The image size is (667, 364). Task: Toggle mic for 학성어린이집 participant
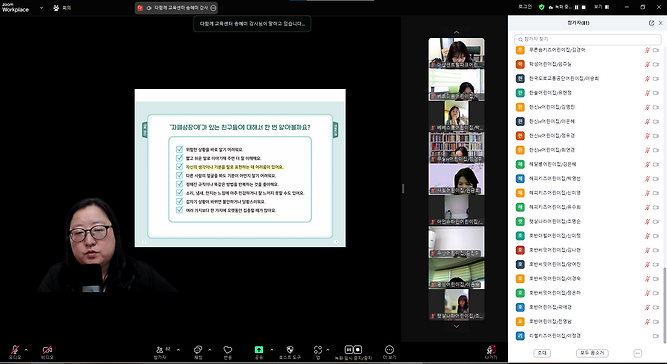(647, 65)
